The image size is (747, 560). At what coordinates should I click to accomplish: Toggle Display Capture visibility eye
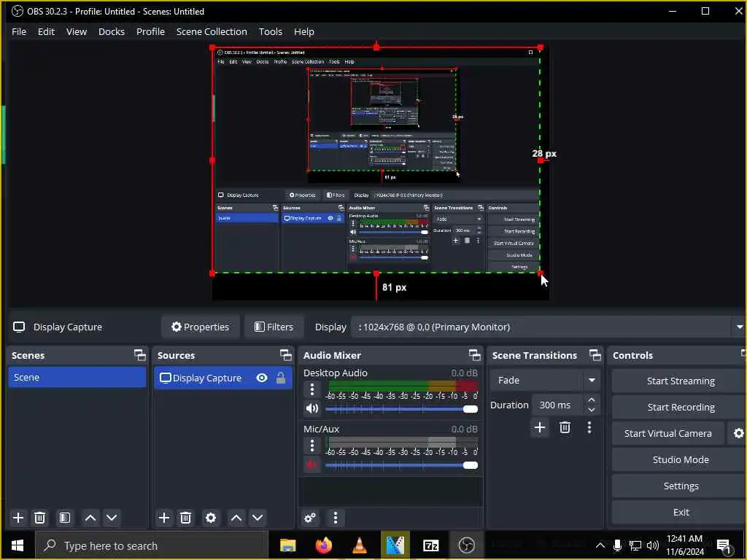click(262, 378)
